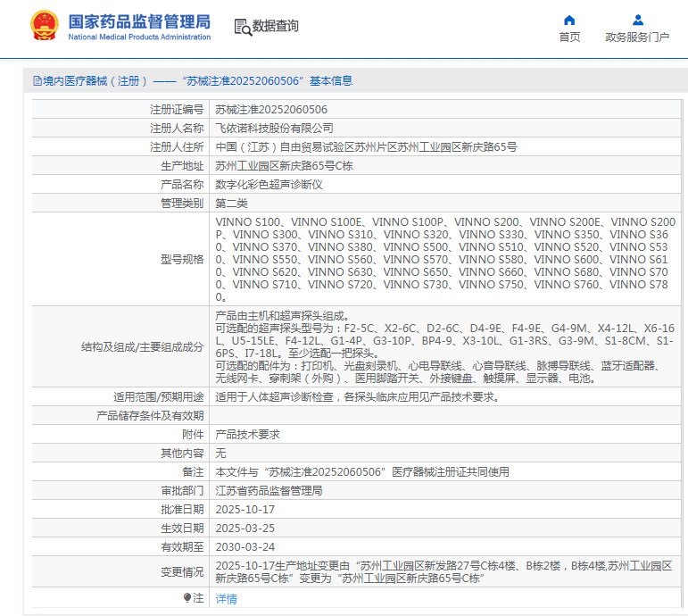Viewport: 688px width, 616px height.
Task: Click the management category value 第二类
Action: point(232,204)
